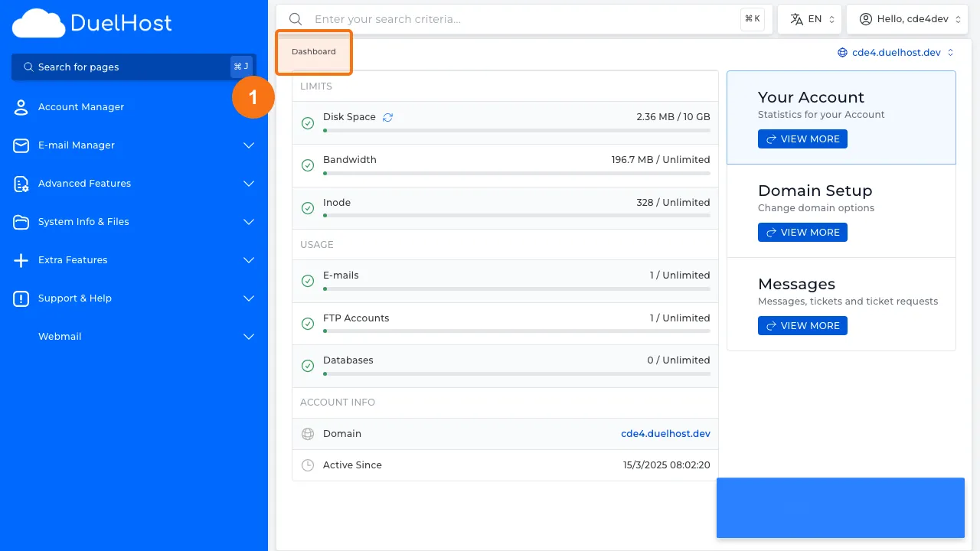Expand the Hello, cde4dev account menu
The image size is (980, 551).
point(907,18)
